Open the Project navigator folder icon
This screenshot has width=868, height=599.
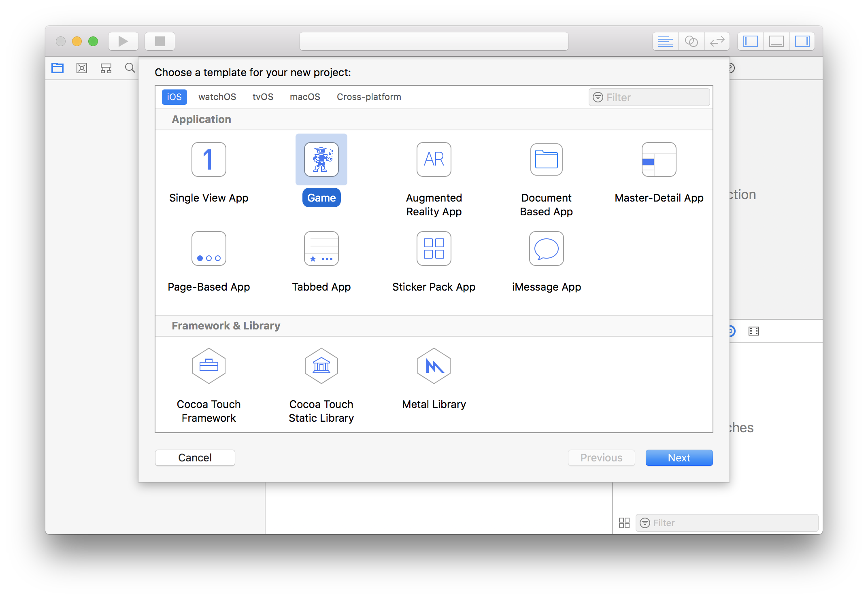[57, 68]
